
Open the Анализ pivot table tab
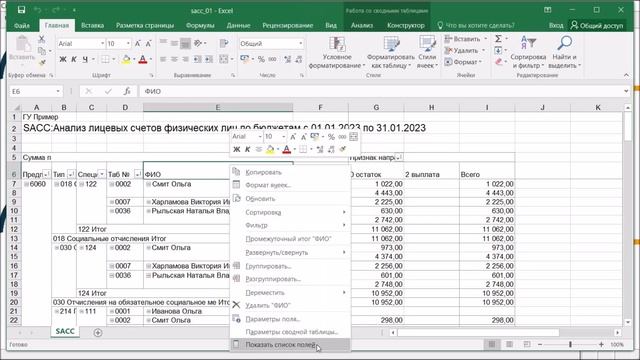click(362, 25)
